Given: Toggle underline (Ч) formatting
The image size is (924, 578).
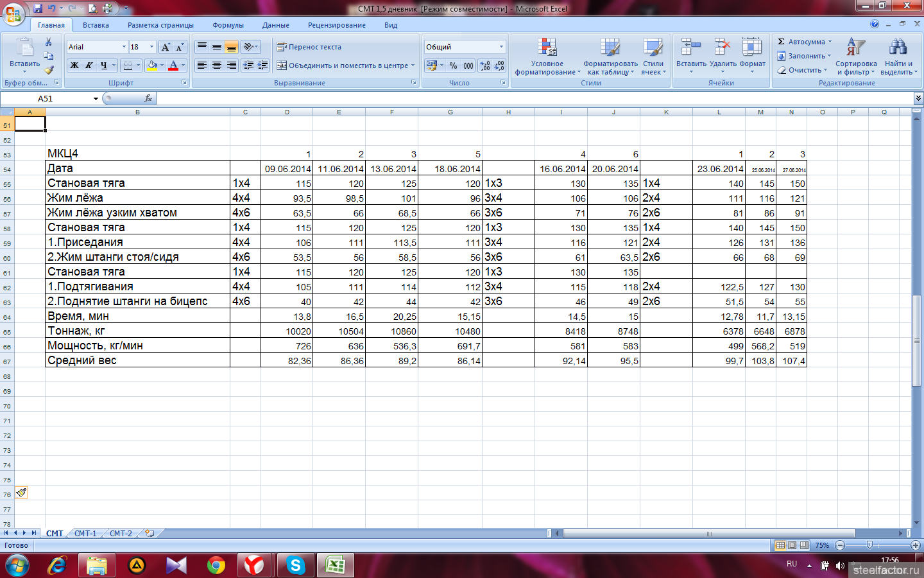Looking at the screenshot, I should 103,66.
